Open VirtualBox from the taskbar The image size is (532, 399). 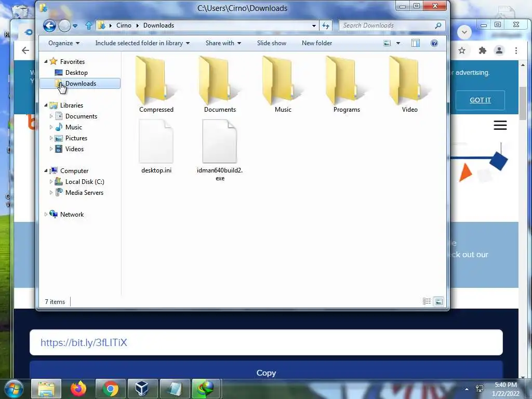(142, 389)
